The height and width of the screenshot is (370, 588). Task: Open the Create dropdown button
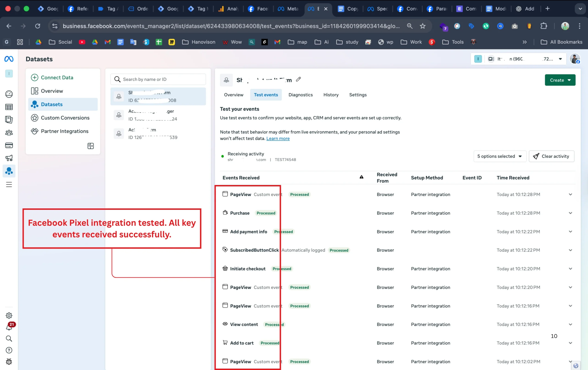point(560,80)
